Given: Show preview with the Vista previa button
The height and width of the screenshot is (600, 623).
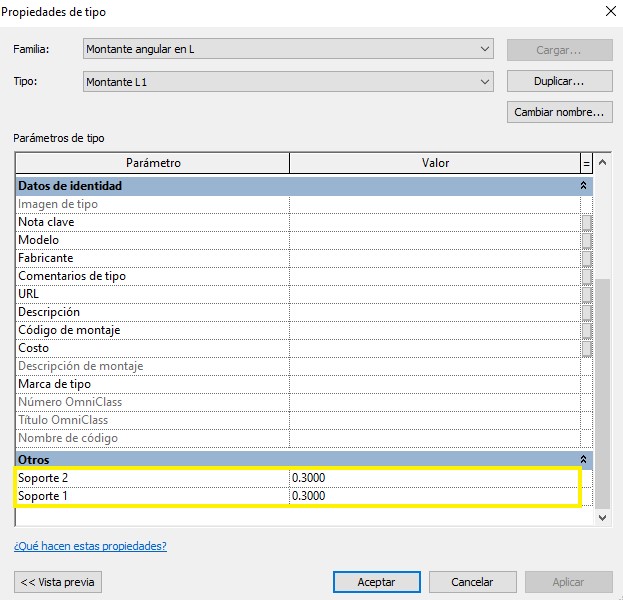Looking at the screenshot, I should coord(58,581).
